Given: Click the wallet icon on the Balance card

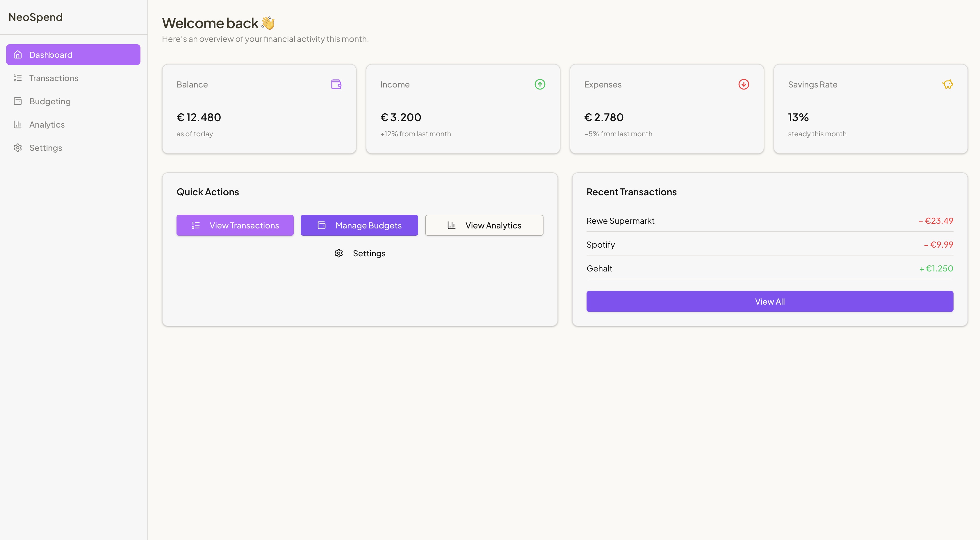Looking at the screenshot, I should click(x=336, y=84).
